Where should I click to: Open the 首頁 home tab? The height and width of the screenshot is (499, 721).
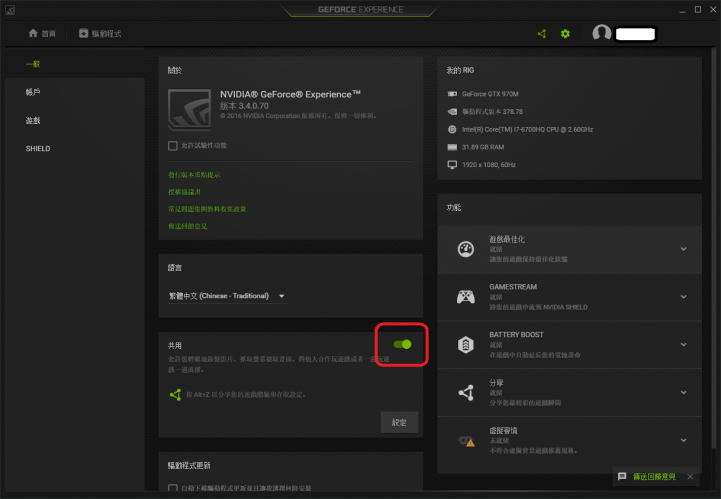[x=42, y=34]
